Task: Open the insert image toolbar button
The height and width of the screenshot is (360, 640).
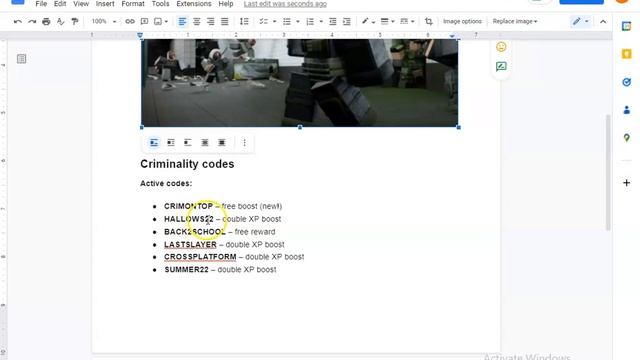Action: 158,21
